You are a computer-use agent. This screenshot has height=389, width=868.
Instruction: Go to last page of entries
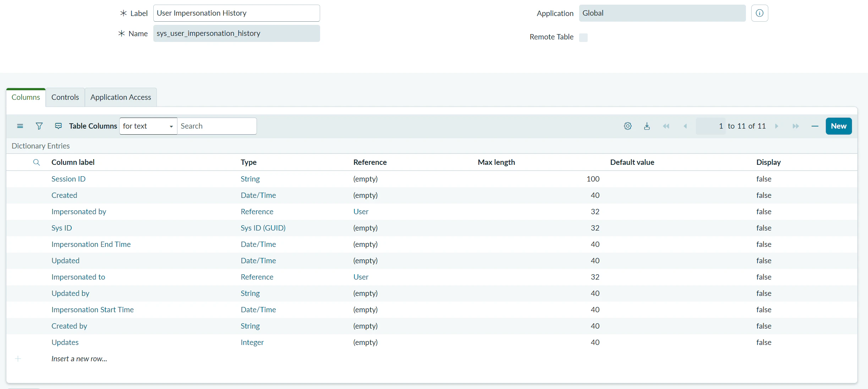(796, 126)
